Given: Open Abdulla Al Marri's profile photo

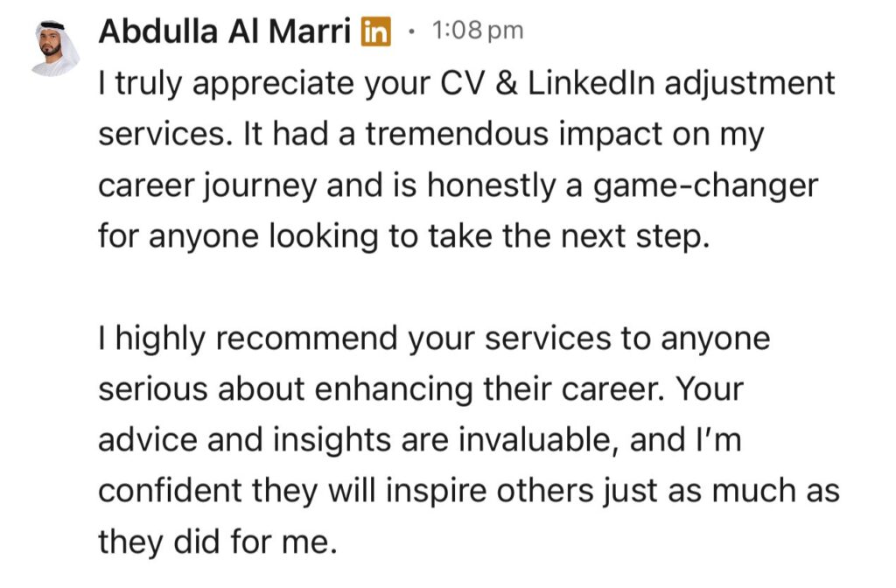Looking at the screenshot, I should [55, 48].
